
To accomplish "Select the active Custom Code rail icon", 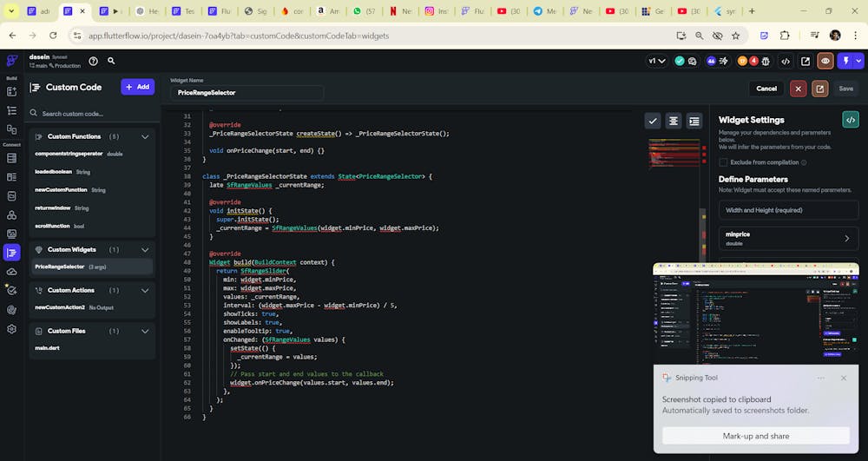I will point(11,253).
